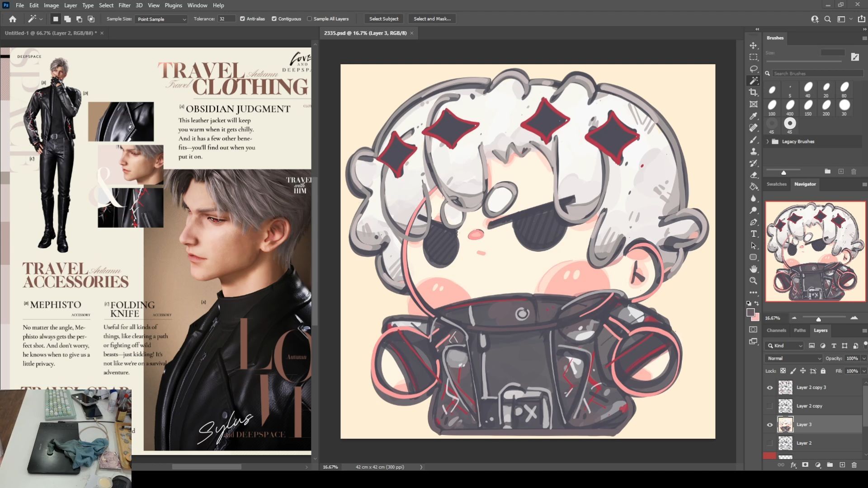Click the Lock all padlock icon

coord(823,371)
